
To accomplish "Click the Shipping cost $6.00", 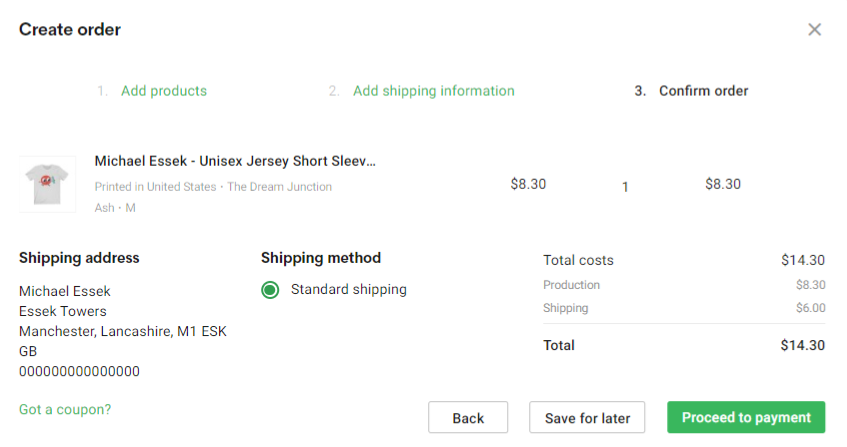I will point(810,308).
